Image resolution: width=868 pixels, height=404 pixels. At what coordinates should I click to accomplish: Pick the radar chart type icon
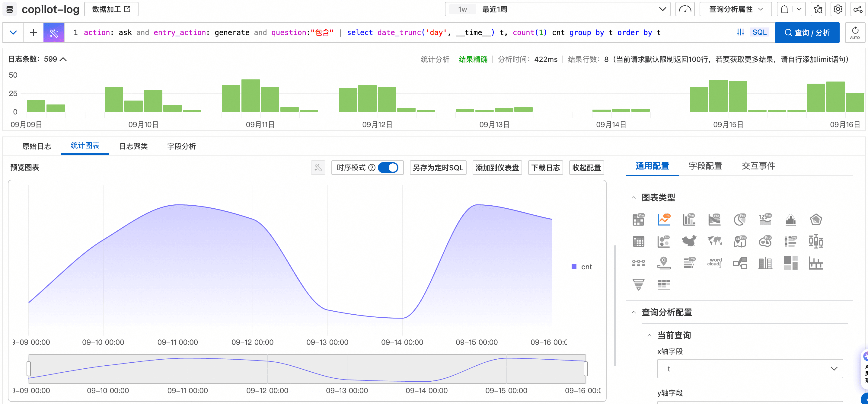(816, 220)
